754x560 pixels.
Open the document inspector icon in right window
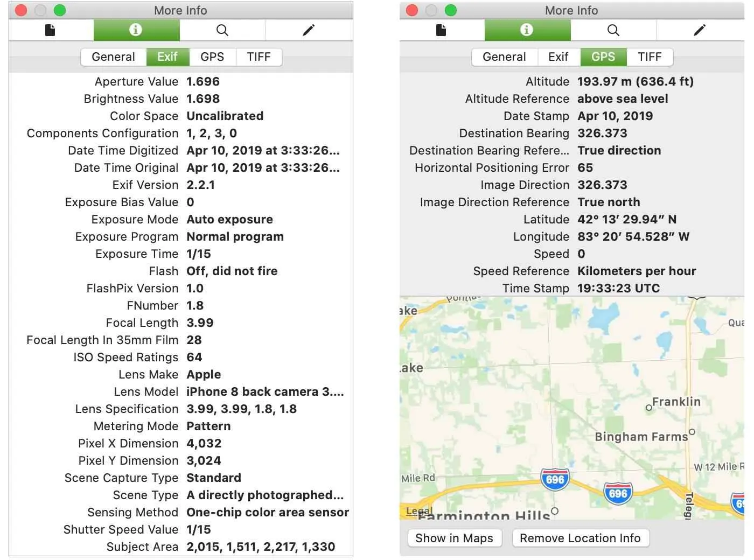point(441,30)
